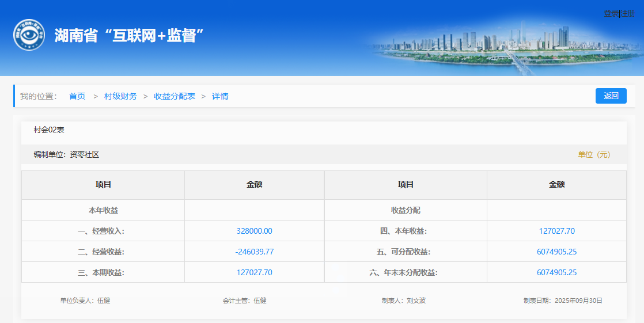Click the rightmost 金额 column header
Viewport: 644px width, 323px height.
(x=556, y=185)
